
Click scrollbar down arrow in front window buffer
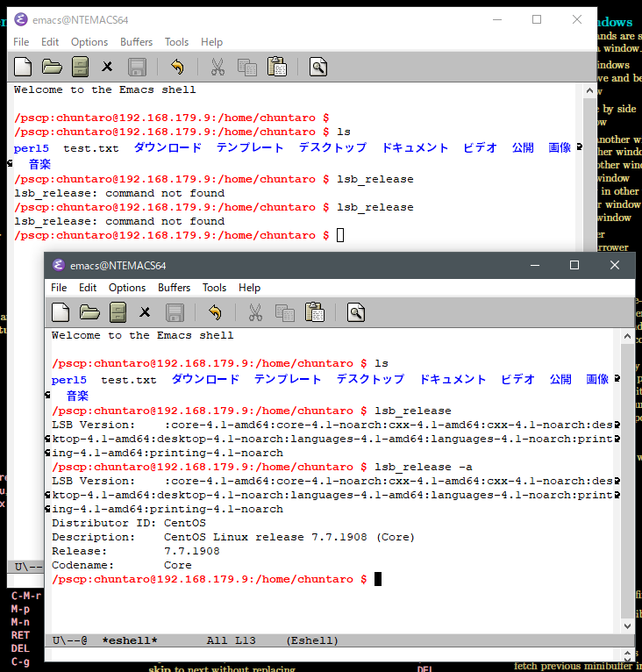pyautogui.click(x=627, y=626)
